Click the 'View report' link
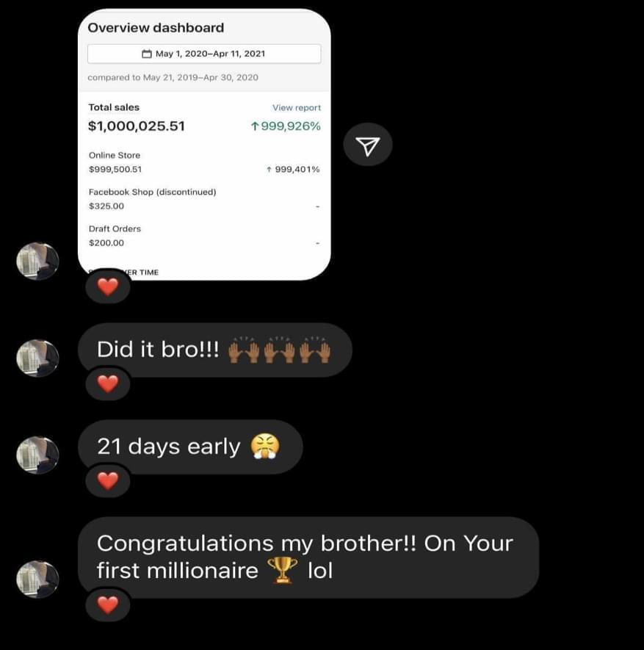The height and width of the screenshot is (650, 644). [297, 108]
